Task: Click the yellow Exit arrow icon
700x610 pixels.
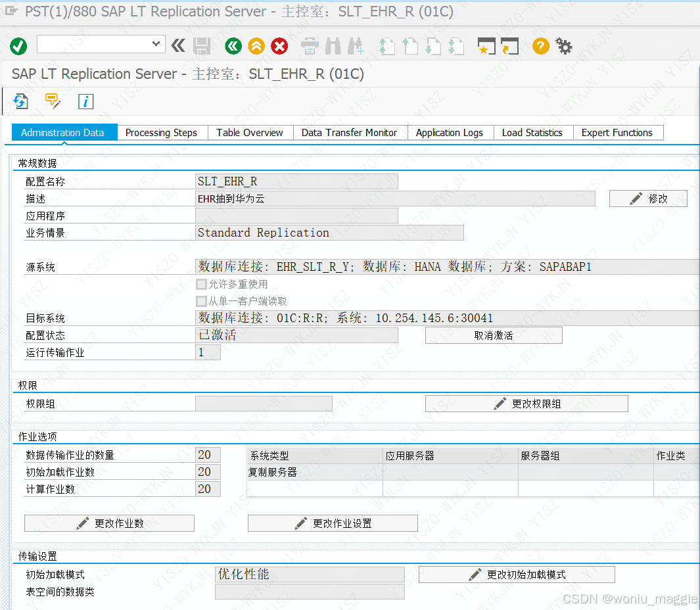Action: (256, 46)
